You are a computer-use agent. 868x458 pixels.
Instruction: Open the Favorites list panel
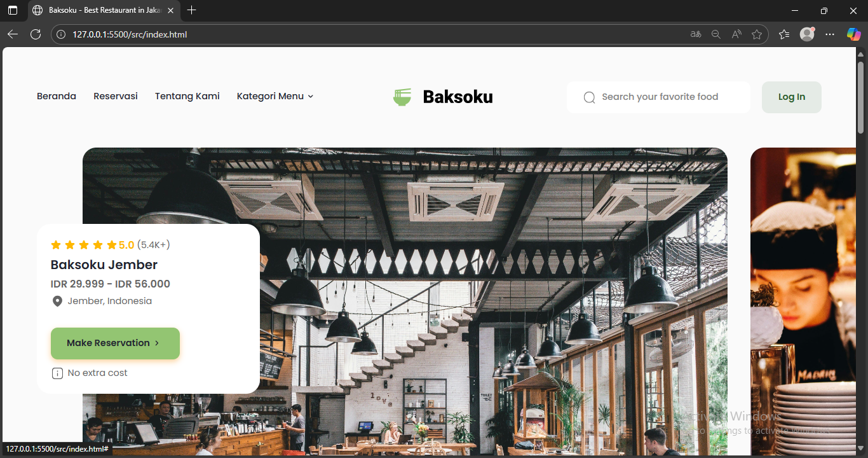[x=784, y=34]
